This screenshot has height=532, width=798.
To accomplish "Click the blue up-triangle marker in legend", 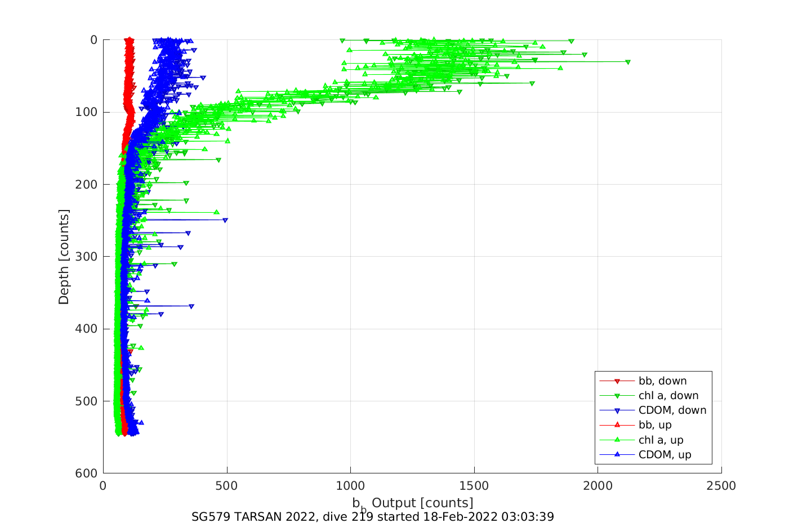I will coord(617,454).
